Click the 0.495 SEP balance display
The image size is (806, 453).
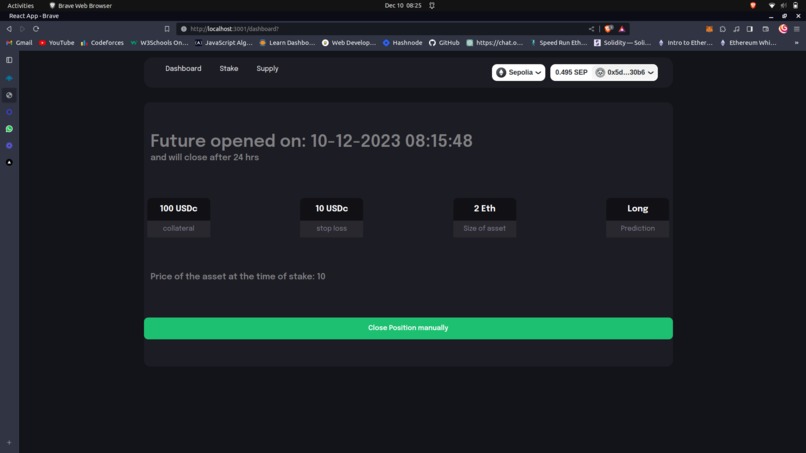(571, 73)
